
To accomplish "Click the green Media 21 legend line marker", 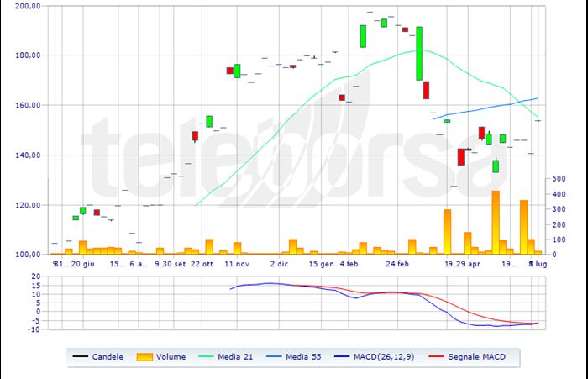I will [x=206, y=356].
